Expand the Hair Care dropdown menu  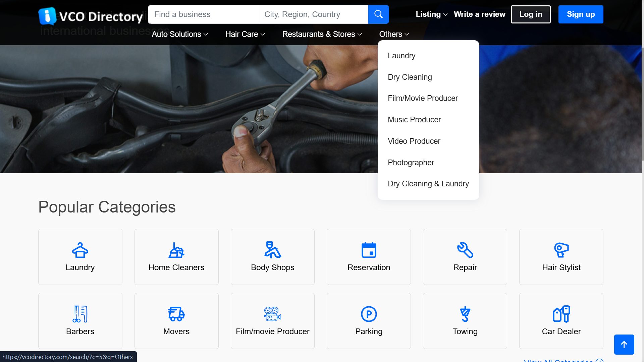pyautogui.click(x=245, y=34)
